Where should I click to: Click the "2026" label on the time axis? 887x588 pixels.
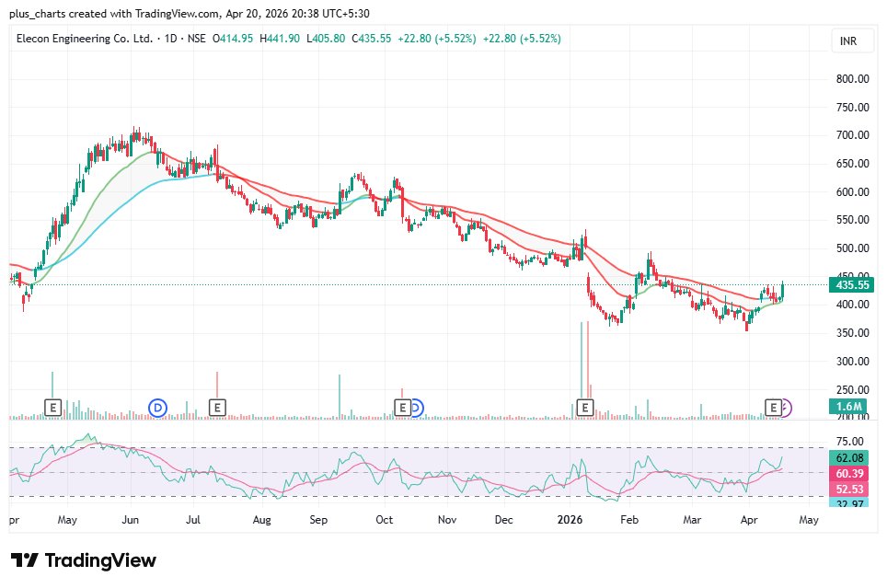pos(570,519)
